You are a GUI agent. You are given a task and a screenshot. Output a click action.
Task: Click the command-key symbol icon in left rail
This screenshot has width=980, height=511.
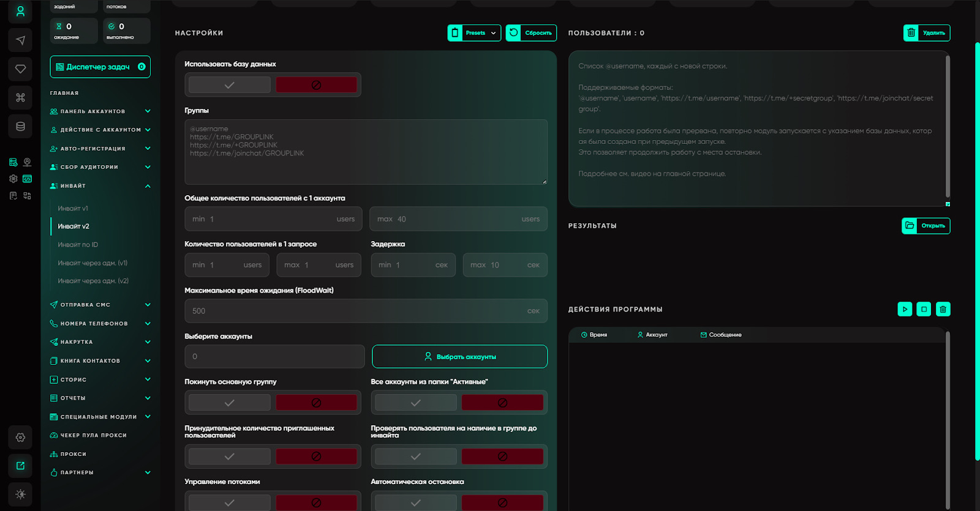click(x=20, y=97)
